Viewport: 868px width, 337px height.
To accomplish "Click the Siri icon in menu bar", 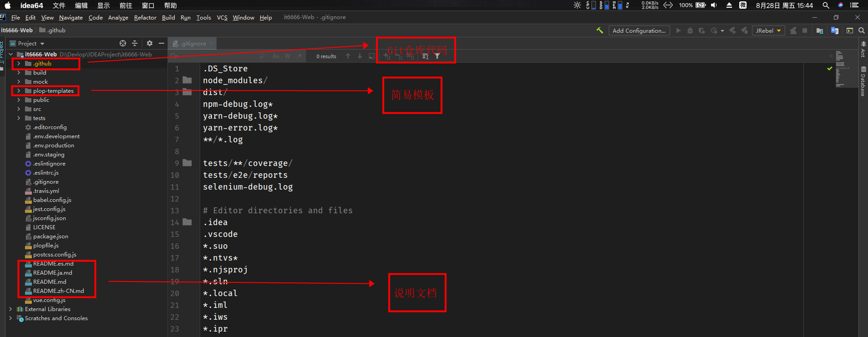I will pos(840,5).
